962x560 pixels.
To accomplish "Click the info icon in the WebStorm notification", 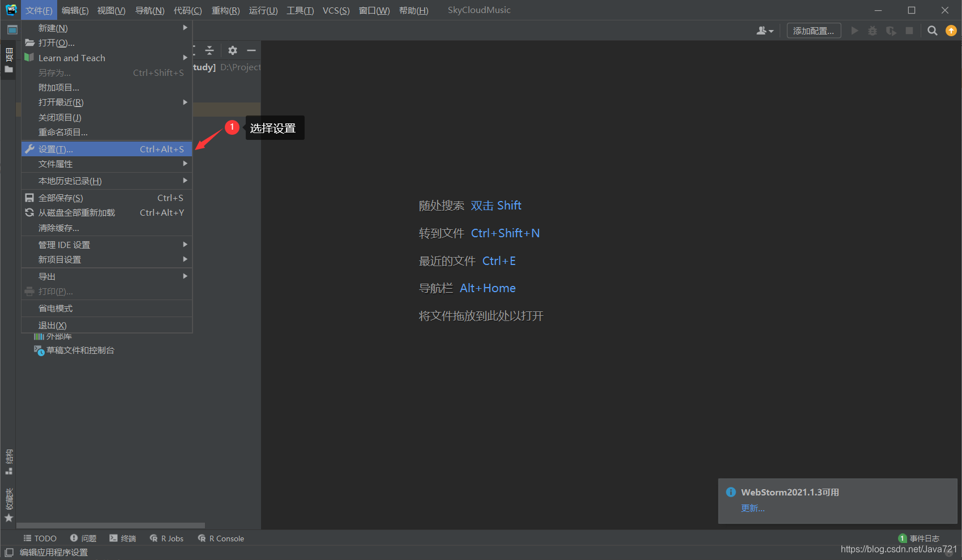I will 731,492.
